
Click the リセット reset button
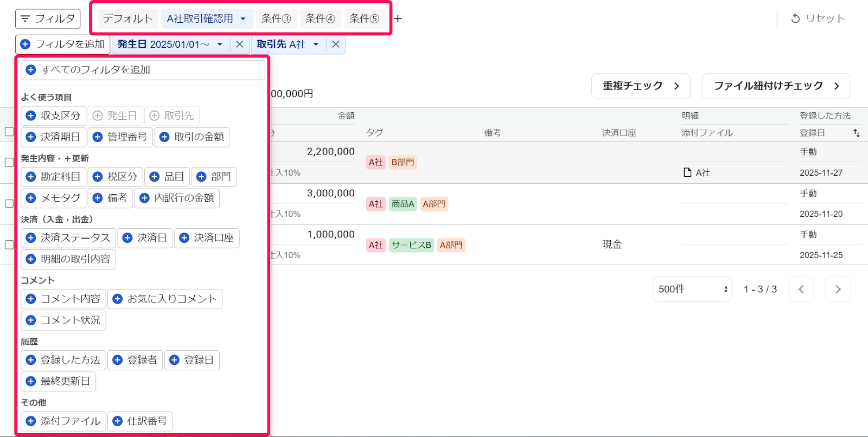[818, 18]
